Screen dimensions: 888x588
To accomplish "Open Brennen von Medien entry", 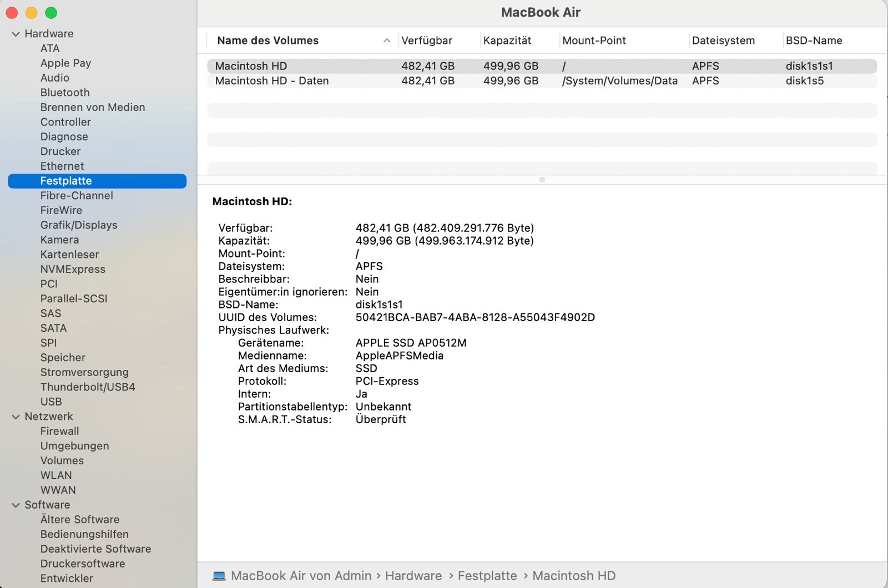I will 93,107.
